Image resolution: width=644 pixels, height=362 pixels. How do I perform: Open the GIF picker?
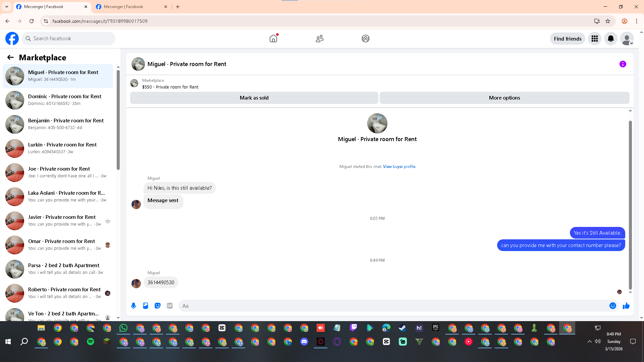tap(170, 306)
